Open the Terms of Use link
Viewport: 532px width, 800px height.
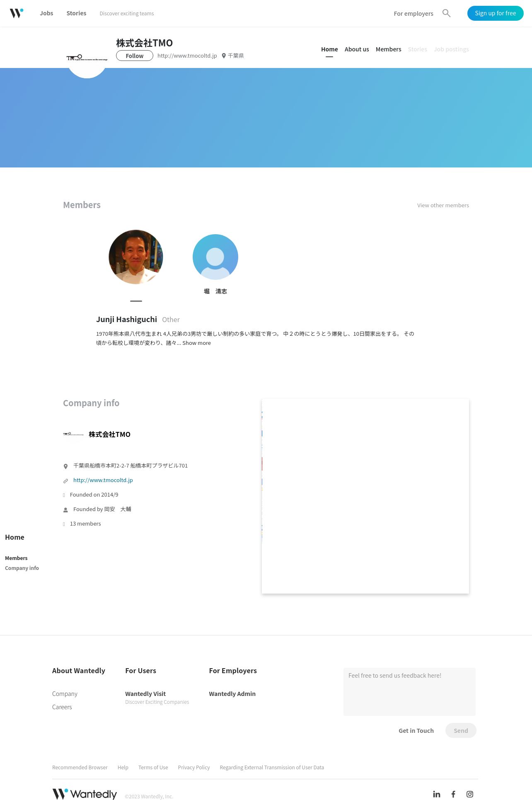click(153, 768)
